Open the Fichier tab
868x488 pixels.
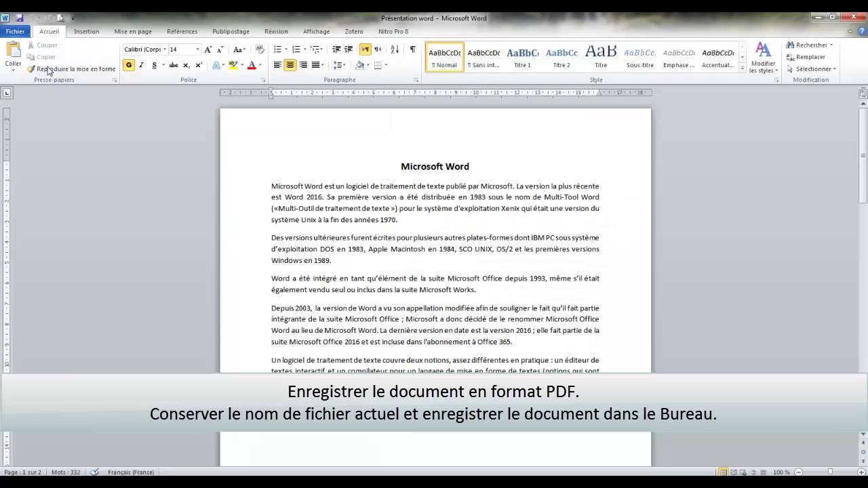pyautogui.click(x=15, y=31)
